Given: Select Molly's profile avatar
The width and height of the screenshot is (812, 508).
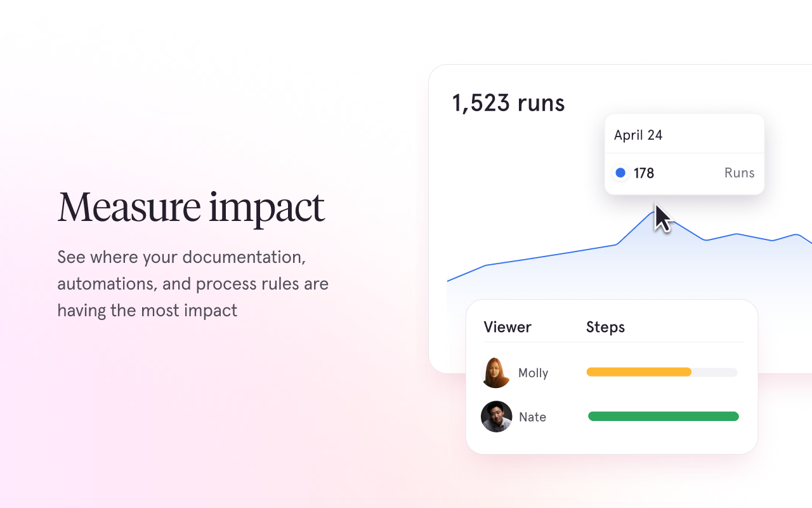Looking at the screenshot, I should 496,373.
